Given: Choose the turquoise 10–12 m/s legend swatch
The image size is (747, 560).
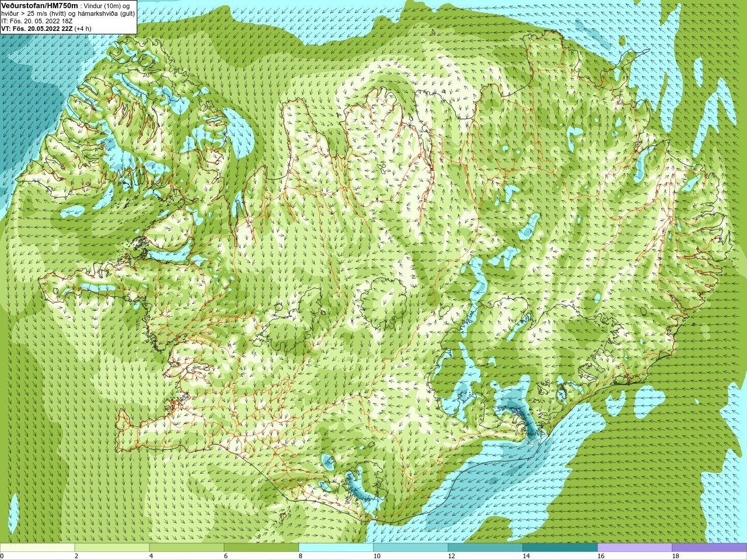Looking at the screenshot, I should point(411,548).
